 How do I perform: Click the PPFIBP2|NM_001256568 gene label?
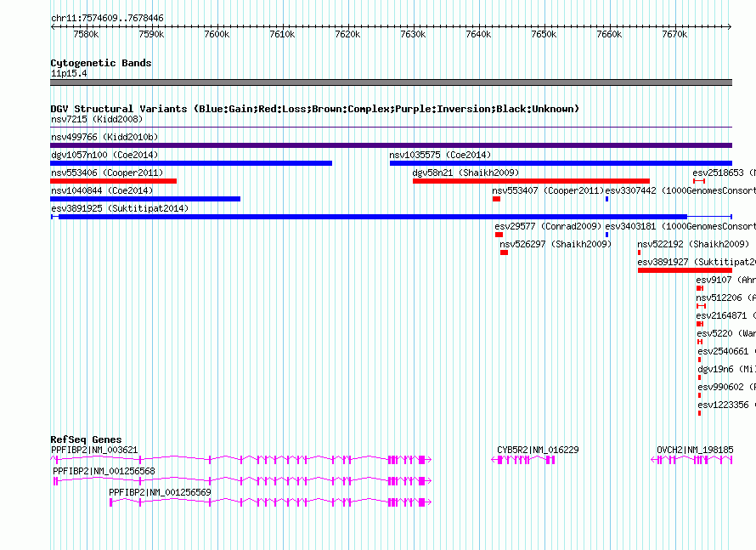(104, 471)
